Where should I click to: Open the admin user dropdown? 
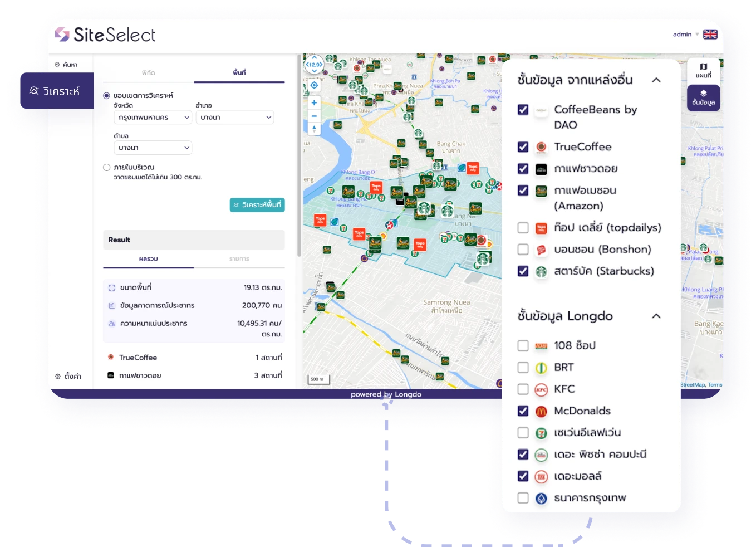coord(686,34)
